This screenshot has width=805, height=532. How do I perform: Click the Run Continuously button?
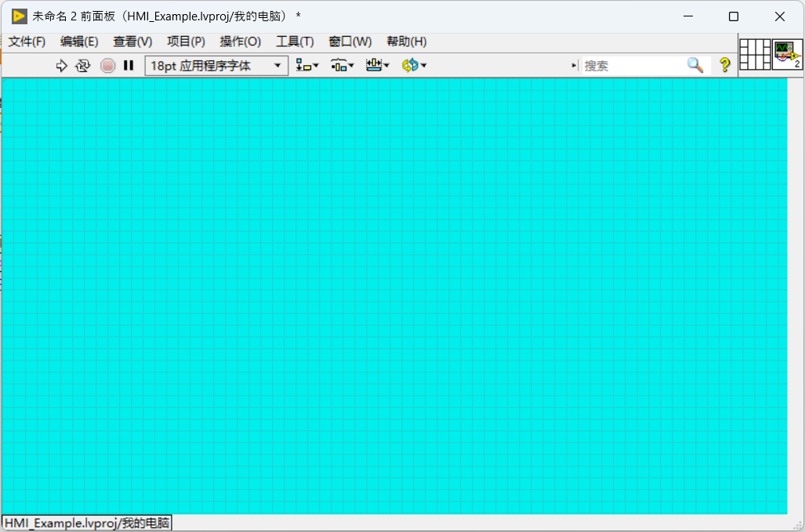click(82, 66)
